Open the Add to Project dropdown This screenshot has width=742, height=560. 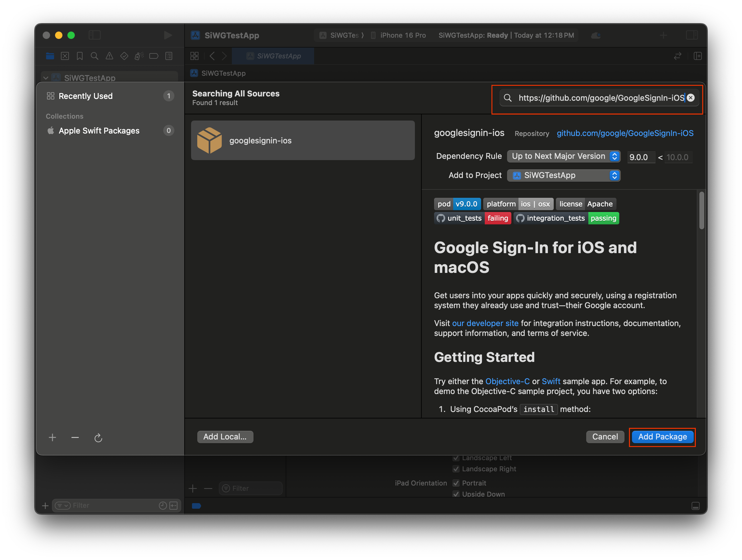(x=564, y=175)
